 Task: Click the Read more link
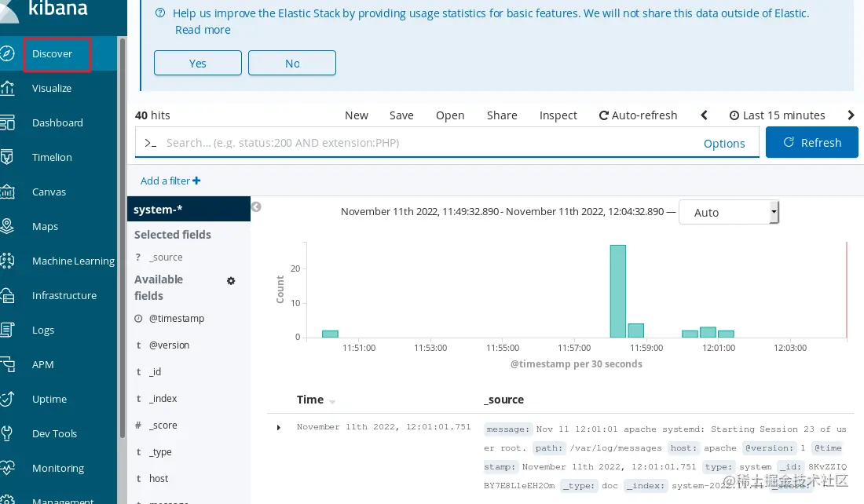pyautogui.click(x=203, y=30)
